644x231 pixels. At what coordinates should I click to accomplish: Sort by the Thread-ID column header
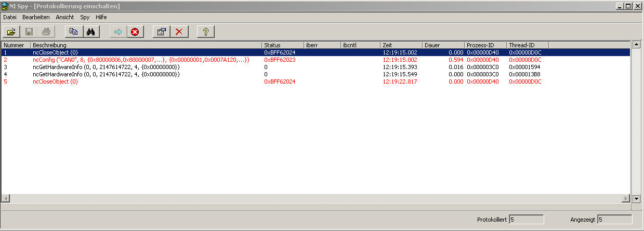[x=528, y=45]
